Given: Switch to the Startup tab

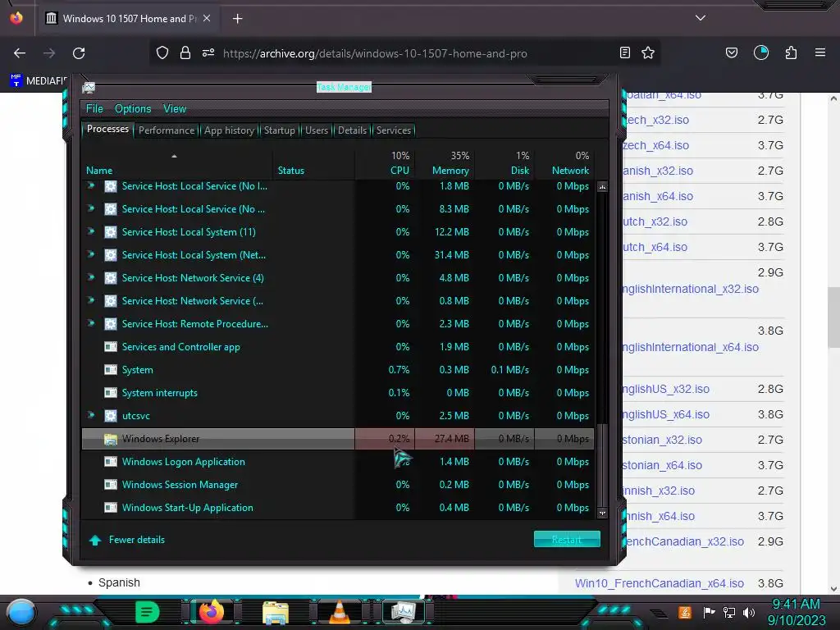Looking at the screenshot, I should click(279, 130).
